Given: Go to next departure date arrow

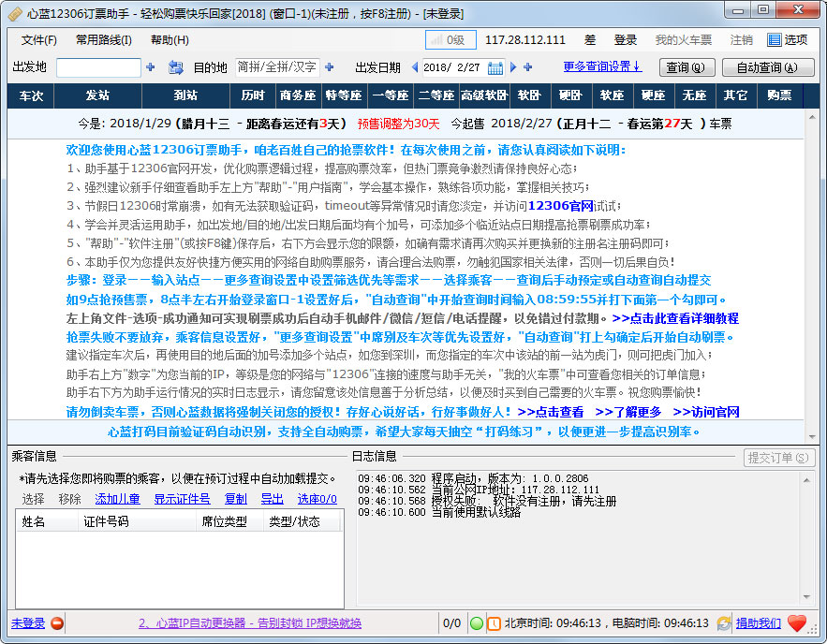Looking at the screenshot, I should tap(513, 67).
